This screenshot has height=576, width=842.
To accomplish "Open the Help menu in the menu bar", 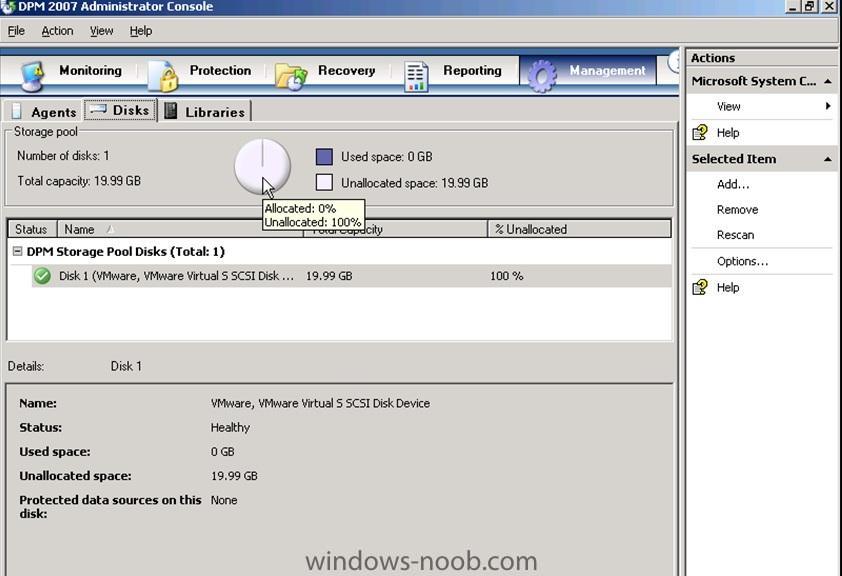I will tap(141, 31).
